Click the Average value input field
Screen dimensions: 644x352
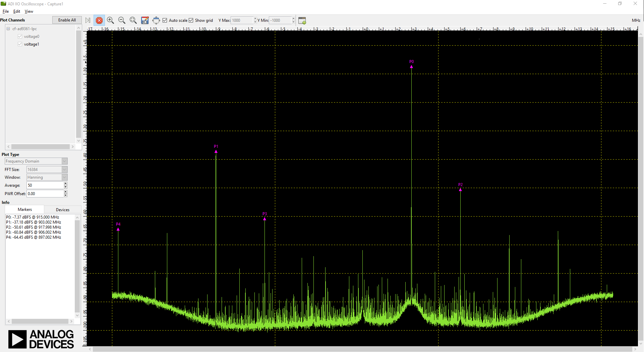coord(45,185)
